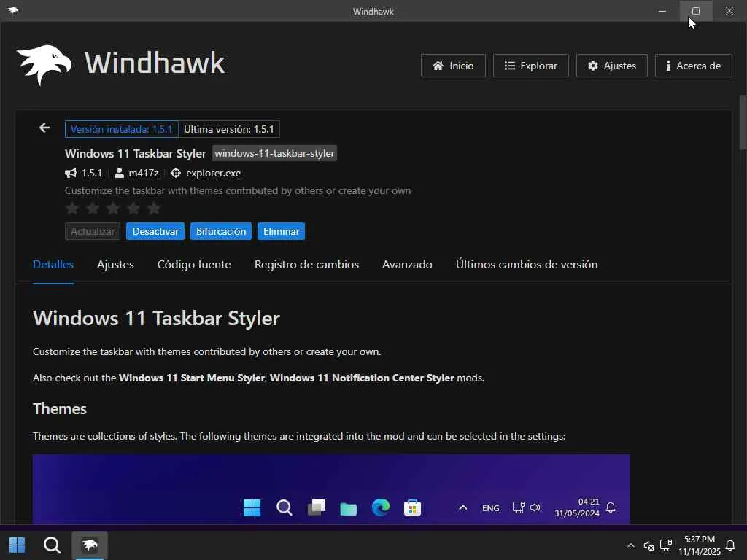This screenshot has height=560, width=747.
Task: Click the author user icon
Action: 119,173
